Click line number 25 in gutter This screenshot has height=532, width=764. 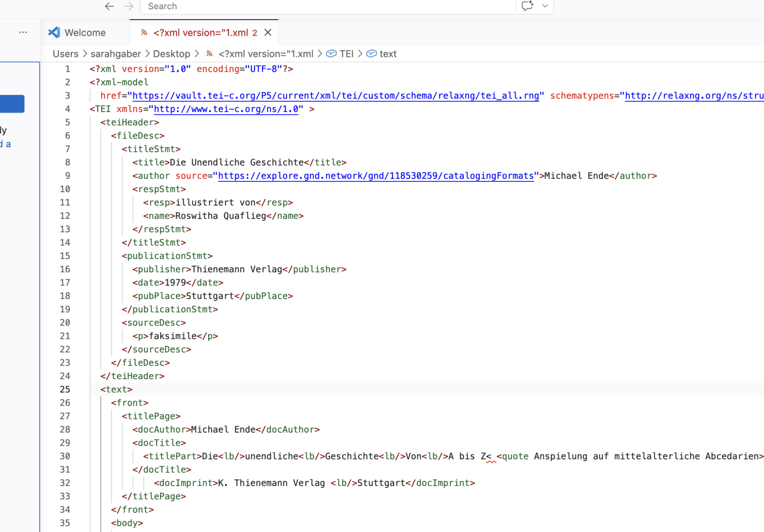[x=65, y=389]
